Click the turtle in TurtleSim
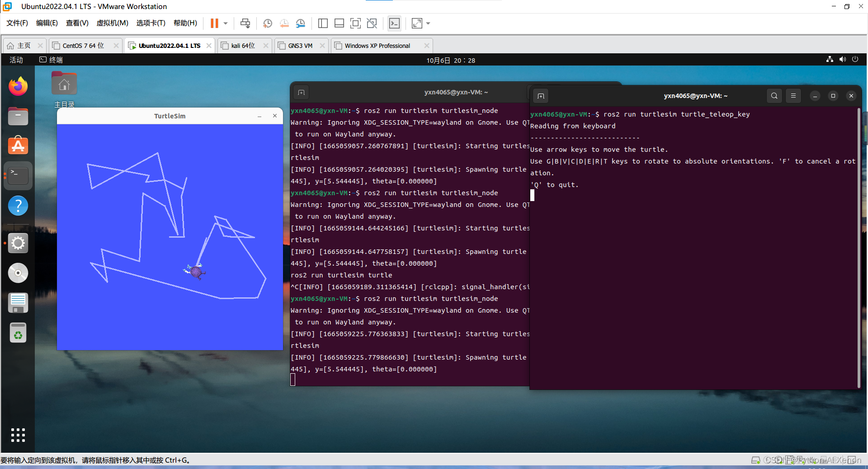The width and height of the screenshot is (868, 469). pos(195,271)
